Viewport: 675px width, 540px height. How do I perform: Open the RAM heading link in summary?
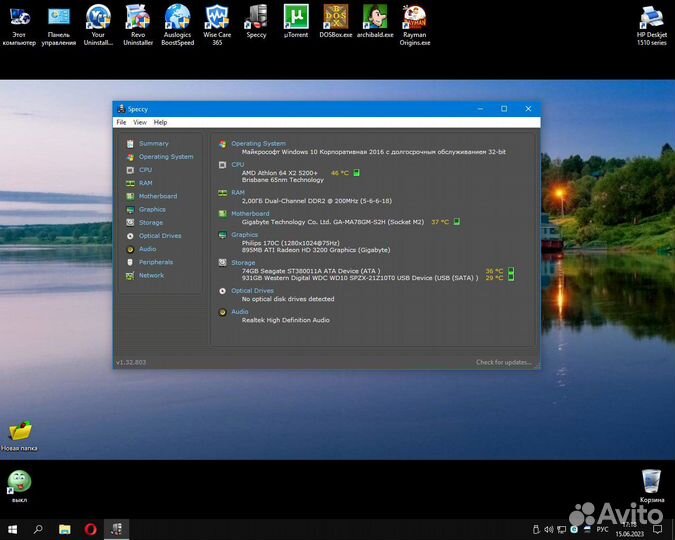point(238,192)
